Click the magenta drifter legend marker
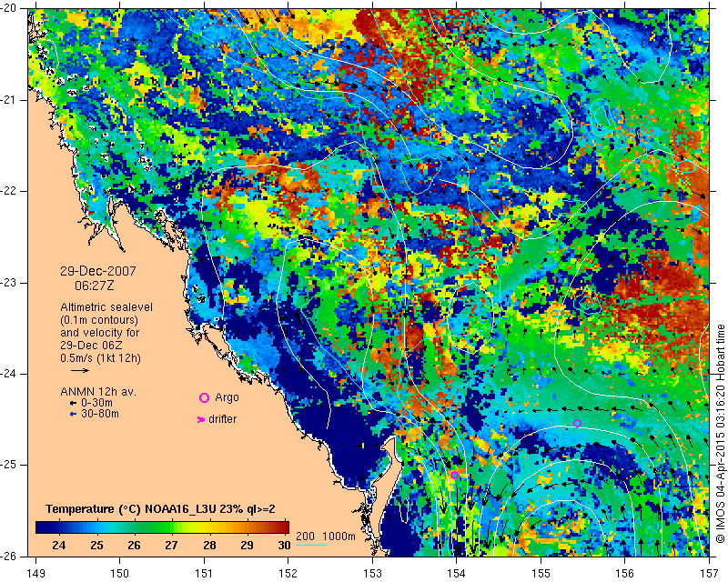Image resolution: width=728 pixels, height=582 pixels. pyautogui.click(x=201, y=419)
